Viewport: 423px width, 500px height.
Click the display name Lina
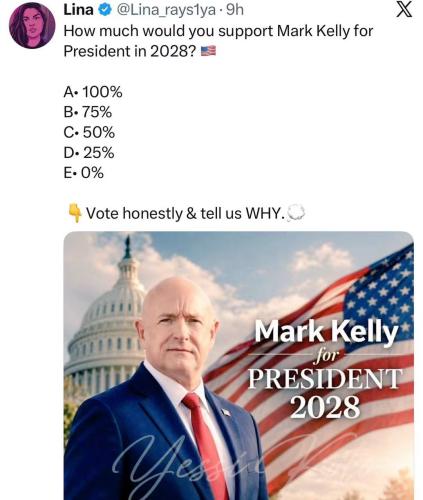coord(78,10)
